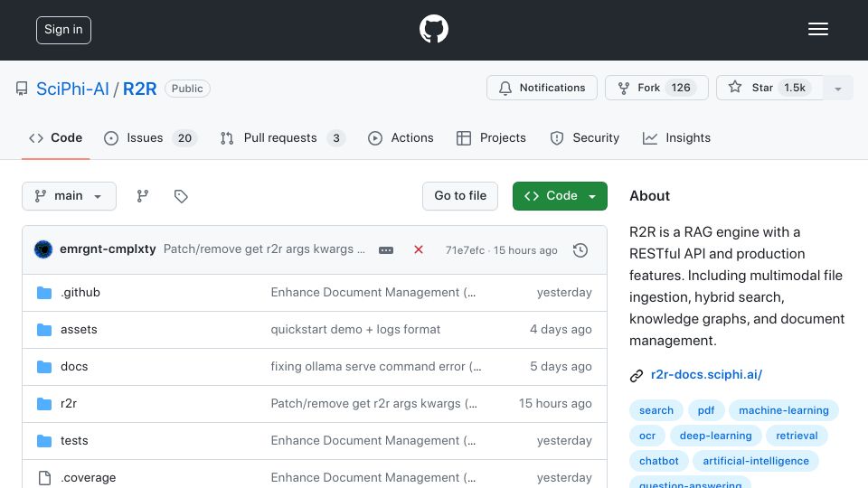Select the artificial-intelligence topic tag
The width and height of the screenshot is (868, 488).
756,461
